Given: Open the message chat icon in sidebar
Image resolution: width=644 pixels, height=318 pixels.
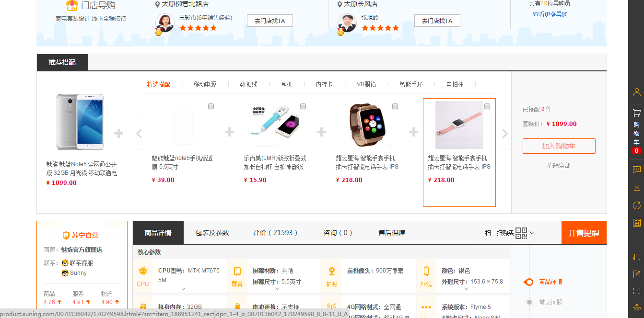Looking at the screenshot, I should click(x=636, y=170).
